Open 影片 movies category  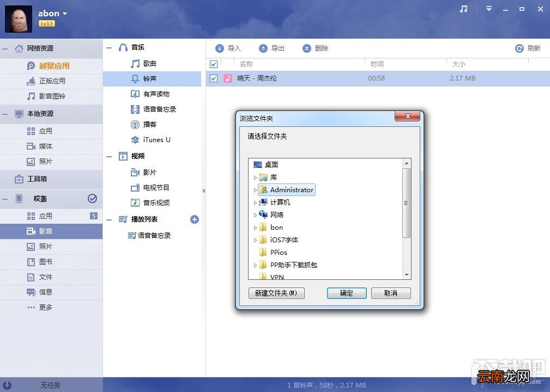pos(152,173)
